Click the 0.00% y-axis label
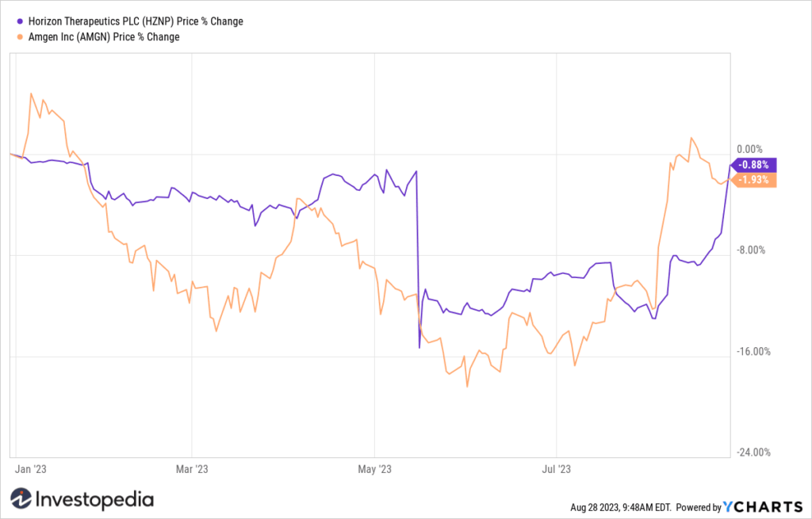 [x=749, y=149]
